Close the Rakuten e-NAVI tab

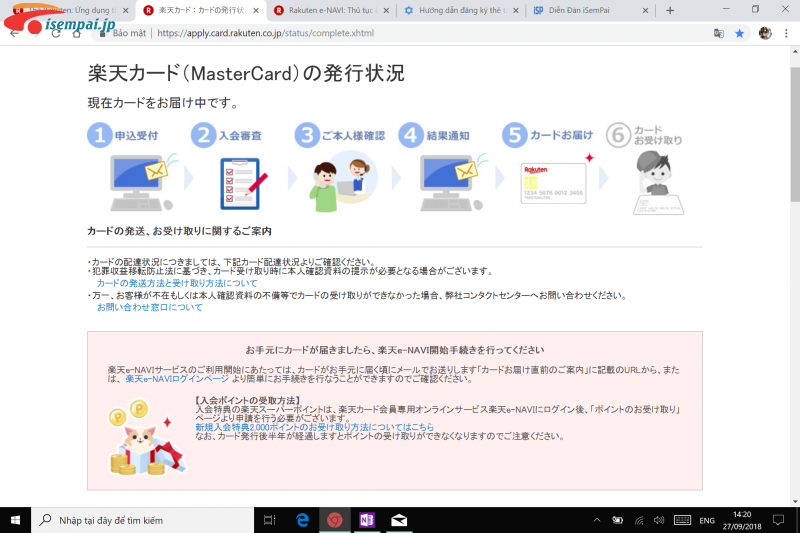[386, 10]
